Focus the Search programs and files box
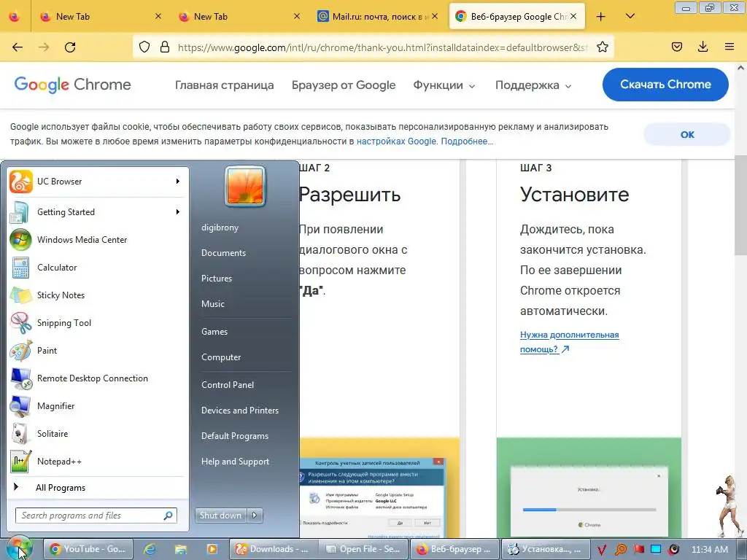This screenshot has height=560, width=747. tap(96, 515)
